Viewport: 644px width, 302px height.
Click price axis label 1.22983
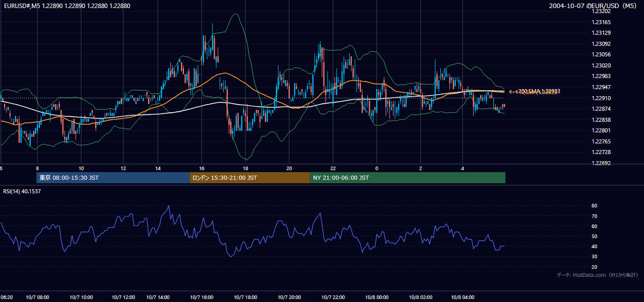coord(601,76)
